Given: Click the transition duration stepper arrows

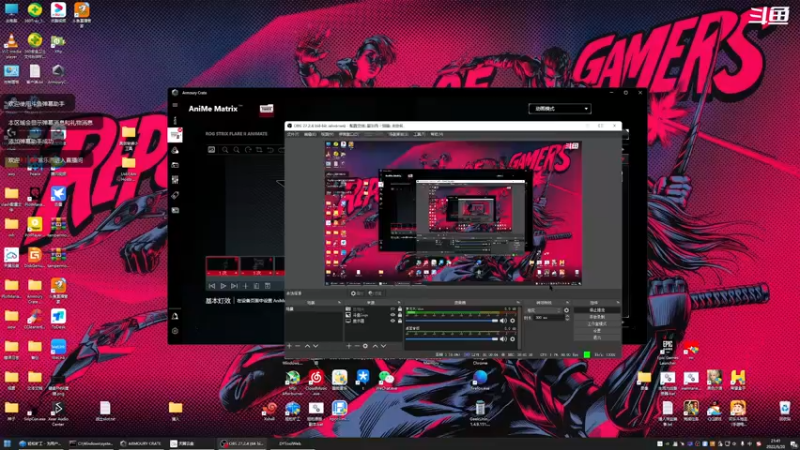Looking at the screenshot, I should pyautogui.click(x=567, y=317).
